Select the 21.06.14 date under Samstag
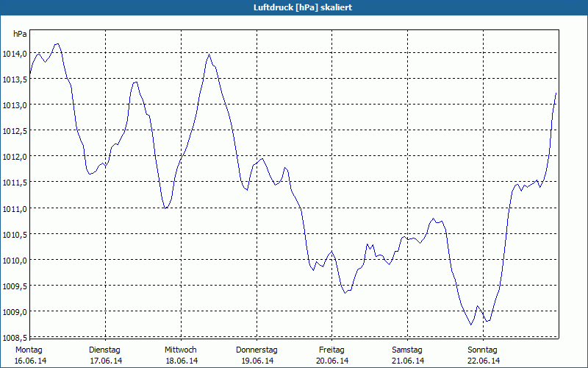This screenshot has height=368, width=588. [x=407, y=361]
